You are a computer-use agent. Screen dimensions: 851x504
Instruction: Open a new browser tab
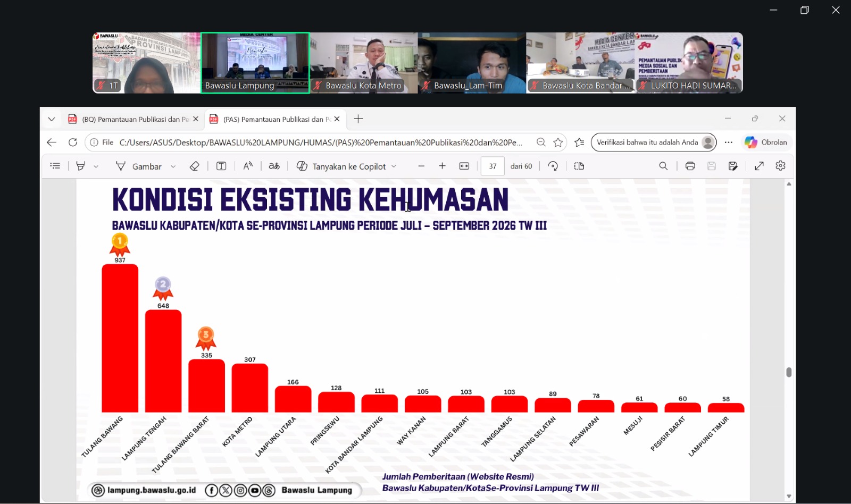[358, 119]
